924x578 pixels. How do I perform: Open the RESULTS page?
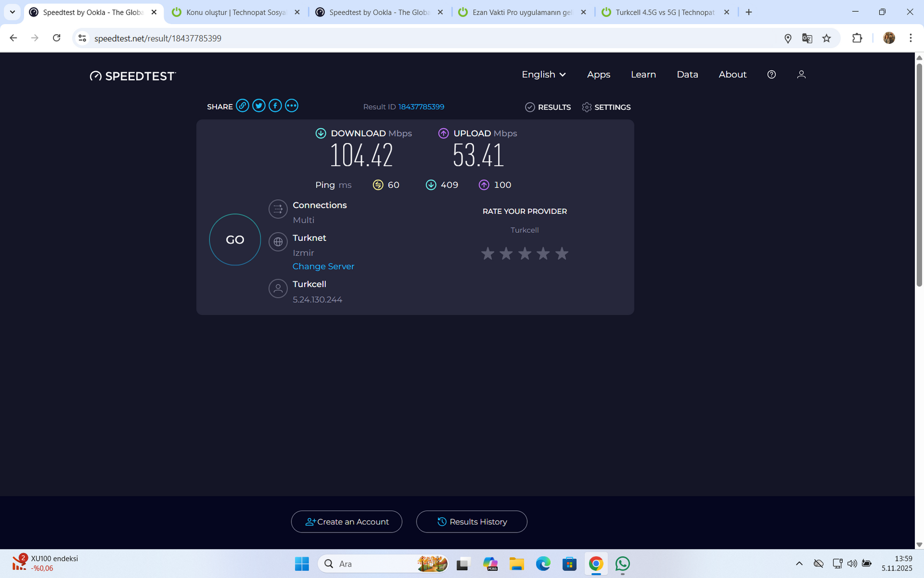click(548, 107)
